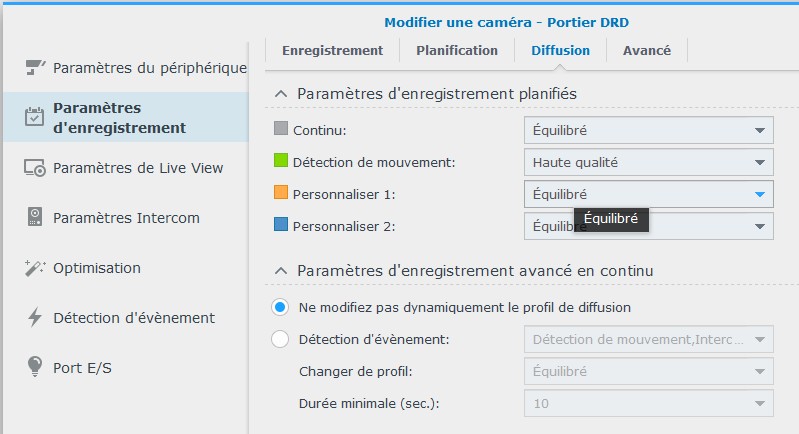Viewport: 799px width, 434px height.
Task: Click the Optimisation magic wand icon
Action: pos(35,267)
